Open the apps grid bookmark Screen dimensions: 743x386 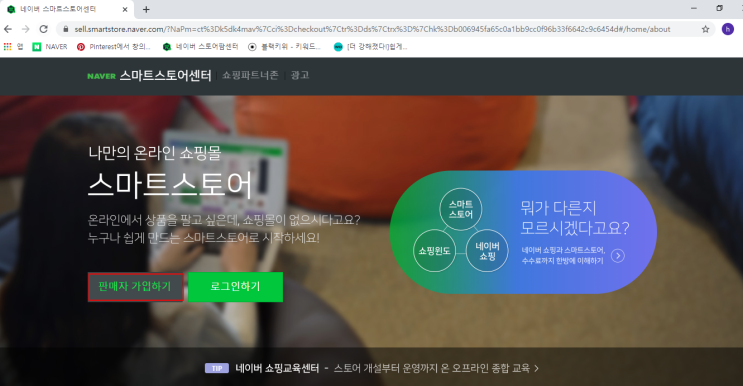(13, 46)
